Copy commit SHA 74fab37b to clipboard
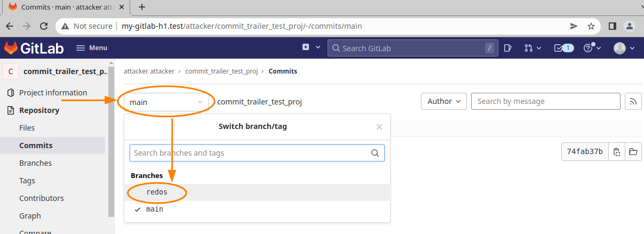 (x=616, y=152)
